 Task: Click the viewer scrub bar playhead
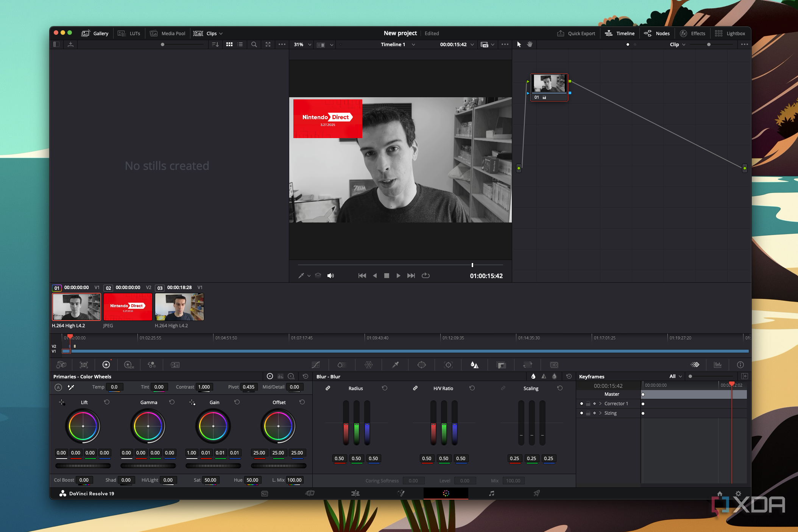(472, 265)
